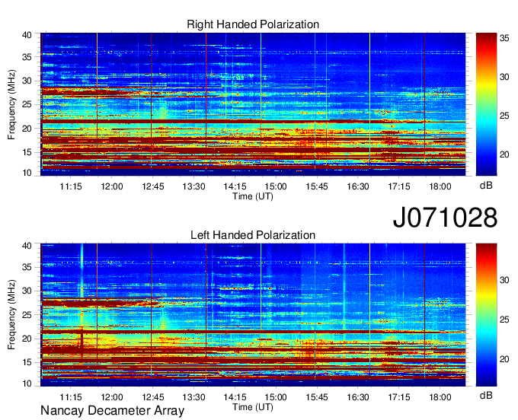Click the 12:45 tick label on the top plot
Screen dimensions: 518x420
[153, 186]
